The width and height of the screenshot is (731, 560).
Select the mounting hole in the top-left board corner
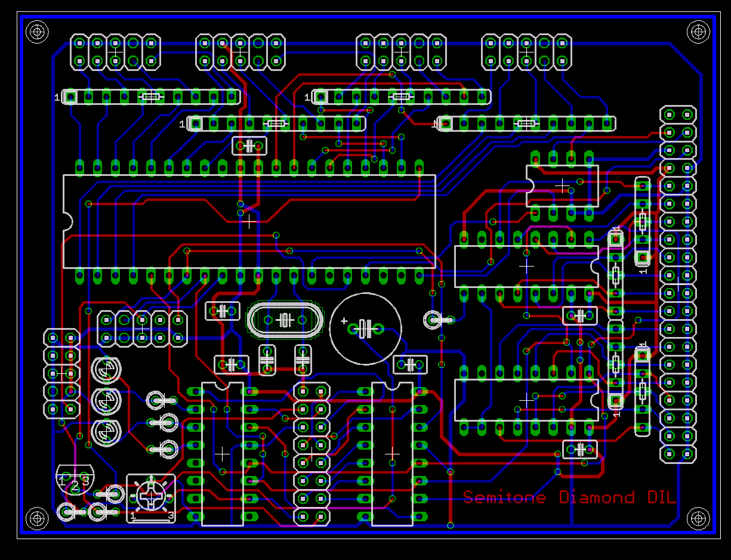click(x=37, y=31)
